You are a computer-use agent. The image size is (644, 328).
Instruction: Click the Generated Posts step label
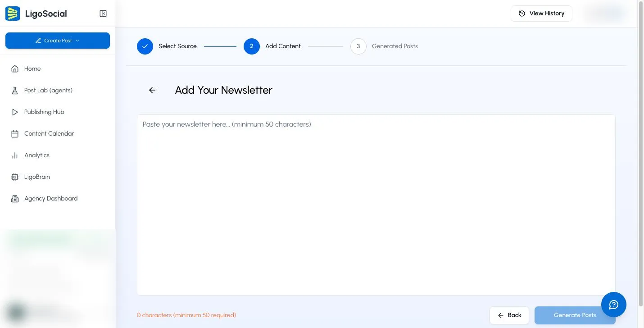point(395,46)
